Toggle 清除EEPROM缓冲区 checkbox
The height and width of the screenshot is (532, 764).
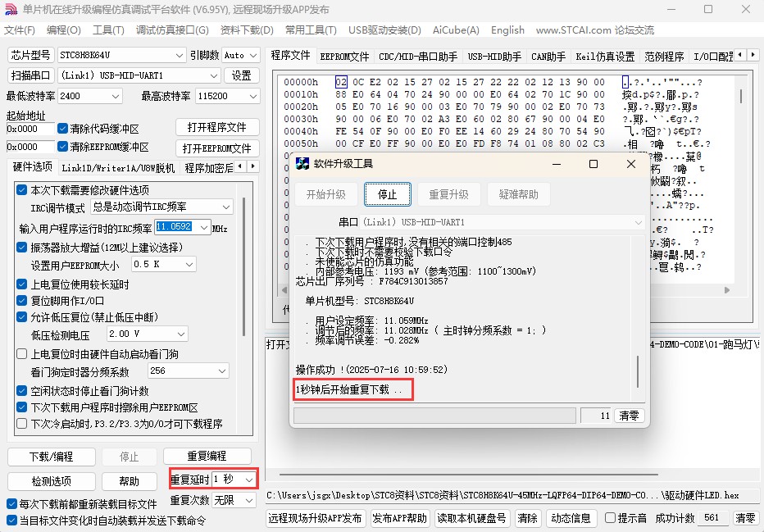tap(62, 146)
